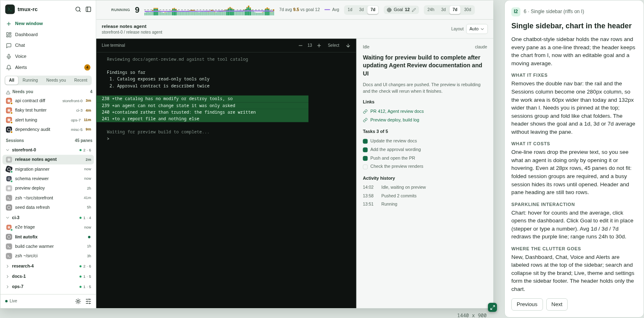The width and height of the screenshot is (644, 318).
Task: Click the Next button in the notes panel
Action: [557, 304]
